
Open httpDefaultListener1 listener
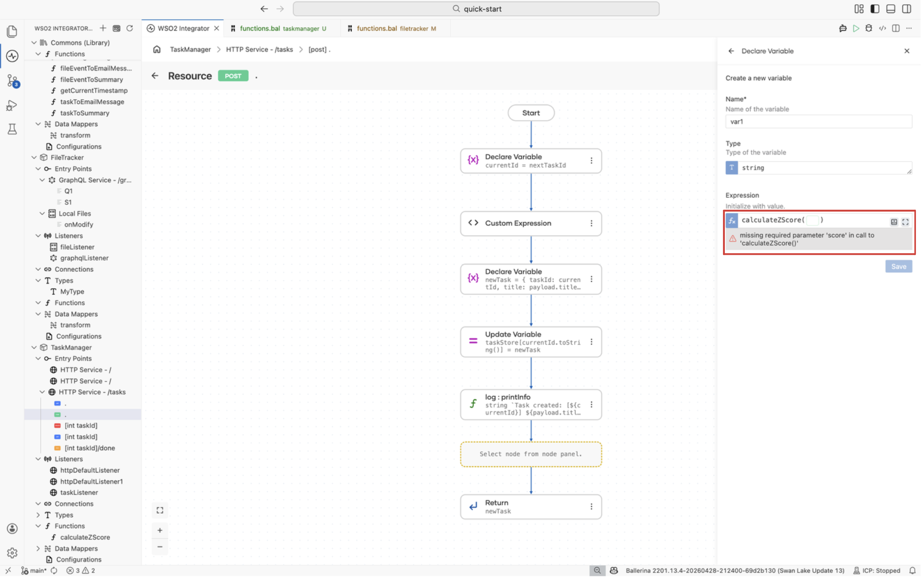pos(91,482)
